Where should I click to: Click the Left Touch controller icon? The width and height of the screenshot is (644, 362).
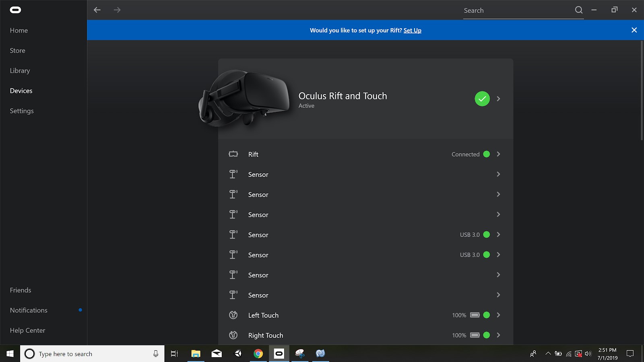[x=233, y=315]
